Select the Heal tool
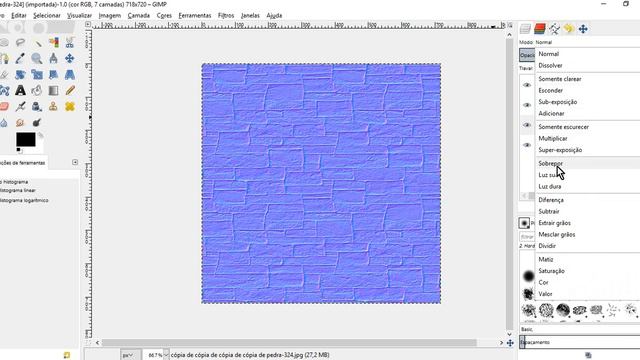Image resolution: width=640 pixels, height=360 pixels. [70, 107]
